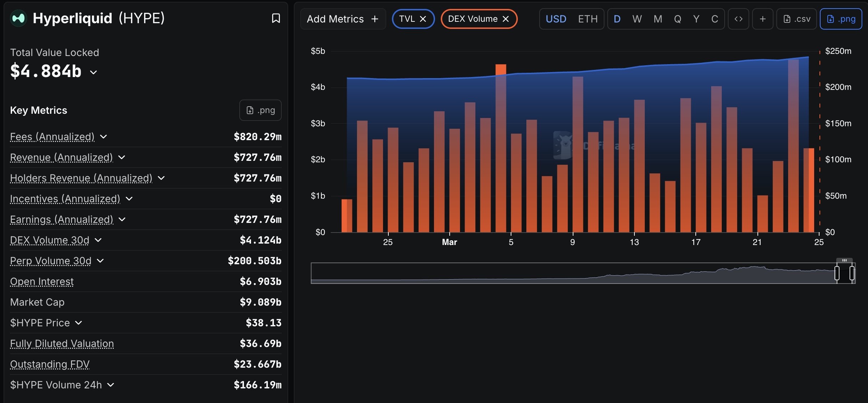Remove the DEX Volume metric chip
Screen dimensions: 868x403
click(x=506, y=19)
